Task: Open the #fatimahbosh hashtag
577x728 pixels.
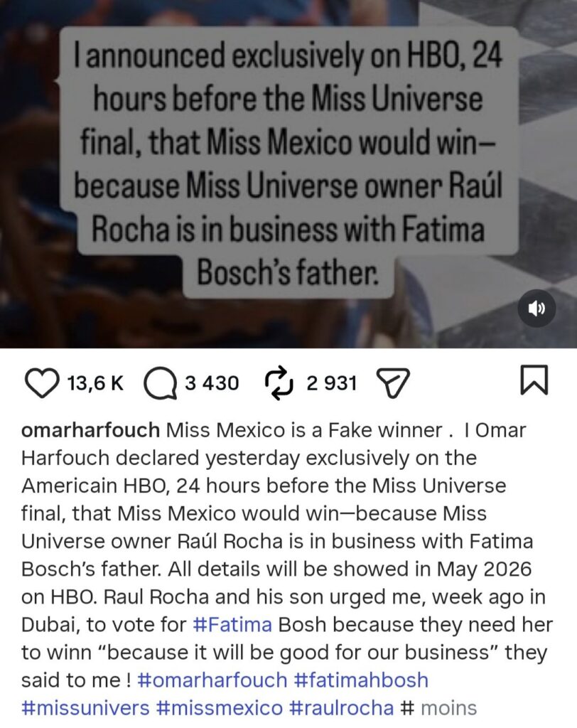Action: 360,680
